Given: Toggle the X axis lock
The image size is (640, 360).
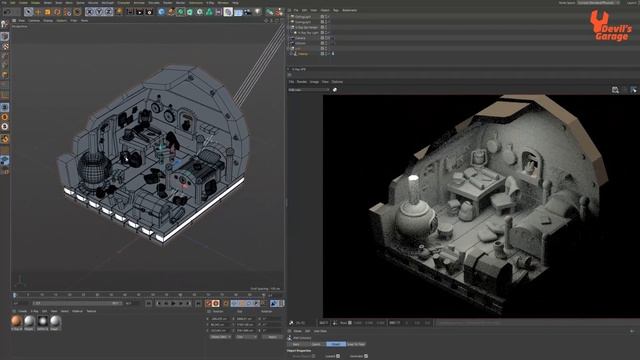Looking at the screenshot, I should [x=89, y=12].
